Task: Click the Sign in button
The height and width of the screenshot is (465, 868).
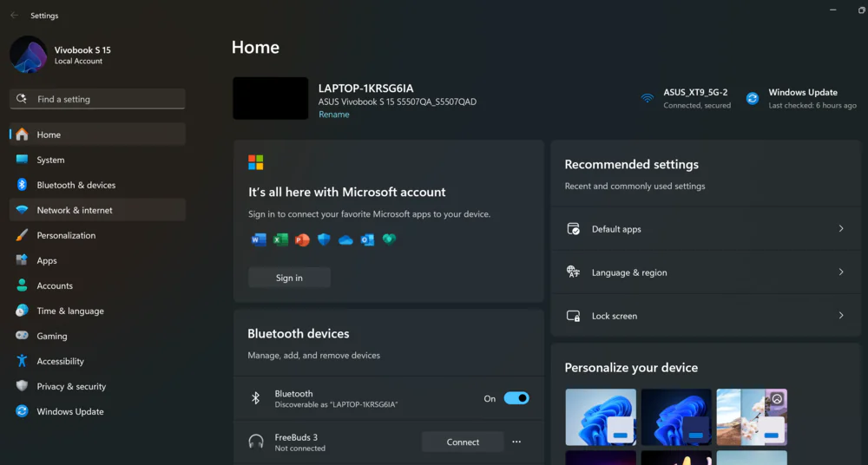Action: (290, 278)
